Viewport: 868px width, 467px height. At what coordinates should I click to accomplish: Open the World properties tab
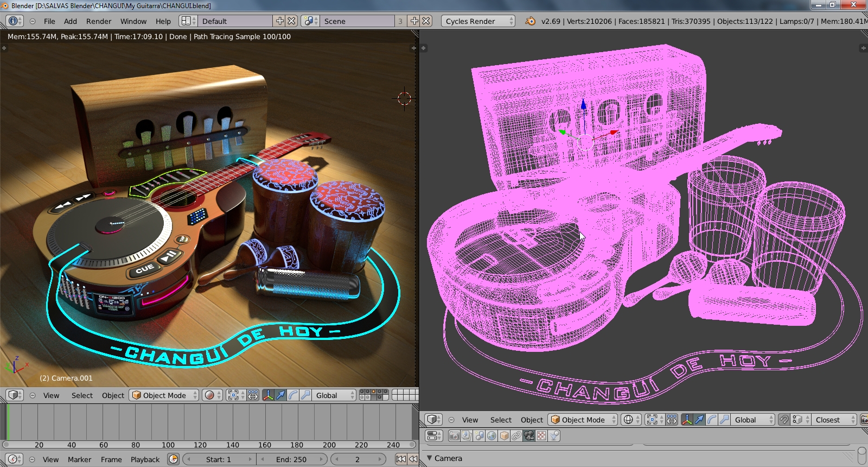pyautogui.click(x=492, y=436)
